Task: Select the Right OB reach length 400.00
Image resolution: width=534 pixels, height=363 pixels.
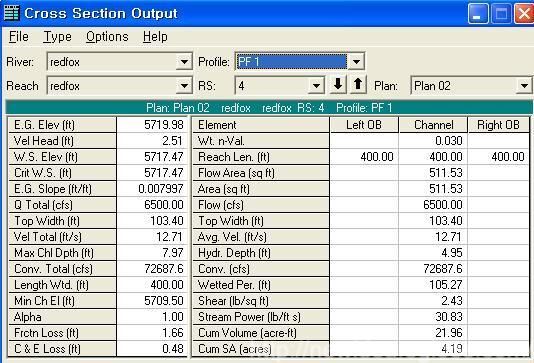Action: (499, 157)
